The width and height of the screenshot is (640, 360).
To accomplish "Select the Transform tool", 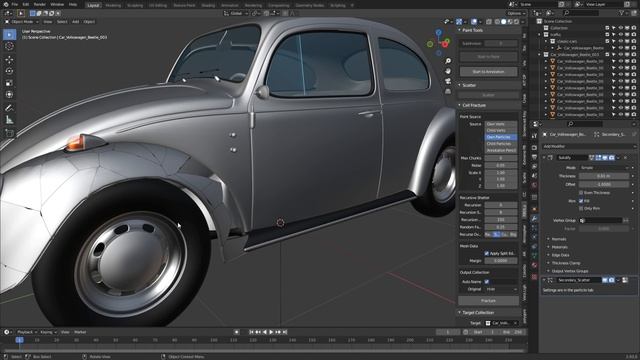I will tap(9, 94).
